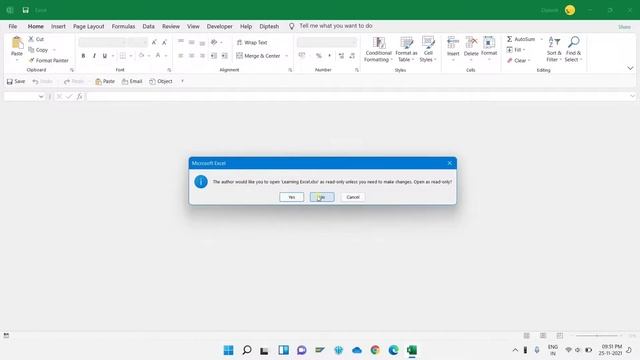
Task: Click Save in the quick access bar
Action: point(16,81)
